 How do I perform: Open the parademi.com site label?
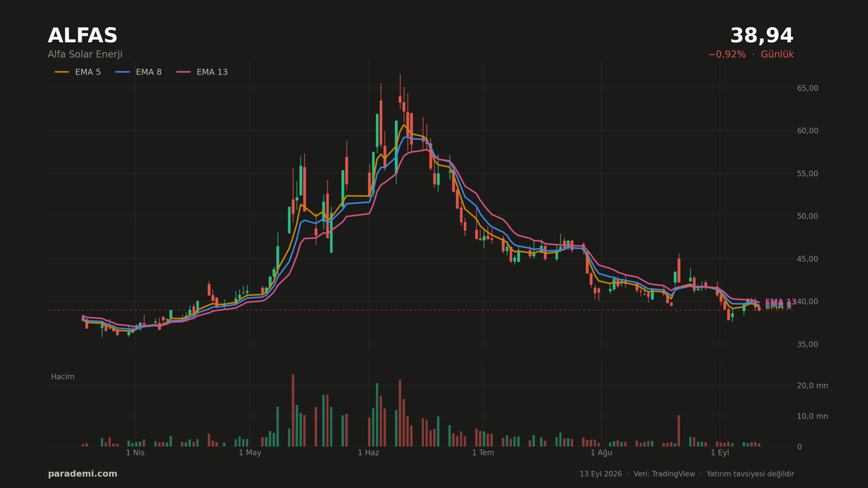82,474
